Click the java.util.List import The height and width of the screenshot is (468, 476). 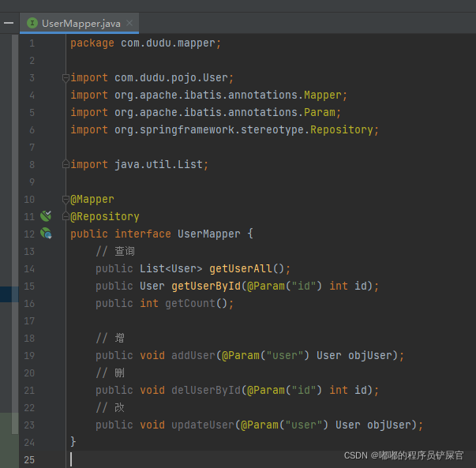point(140,164)
